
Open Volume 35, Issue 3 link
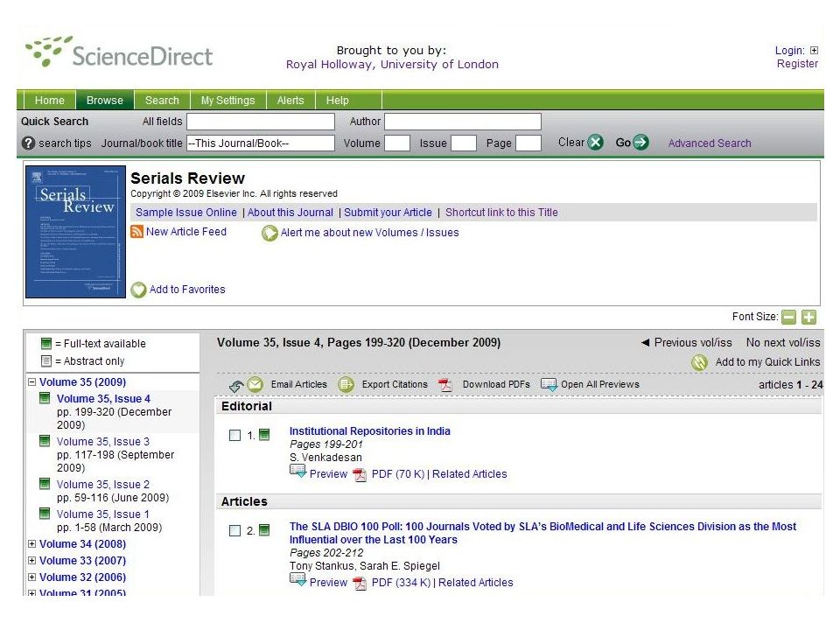tap(103, 441)
